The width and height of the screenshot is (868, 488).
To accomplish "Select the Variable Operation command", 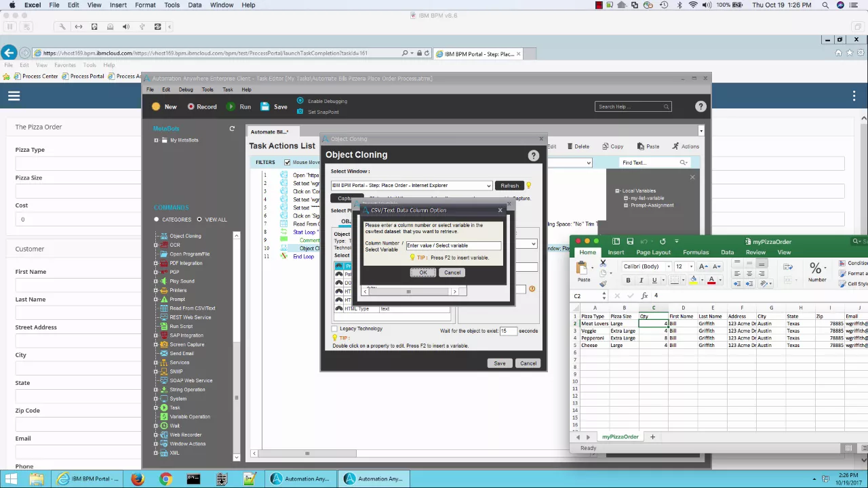I will click(189, 417).
